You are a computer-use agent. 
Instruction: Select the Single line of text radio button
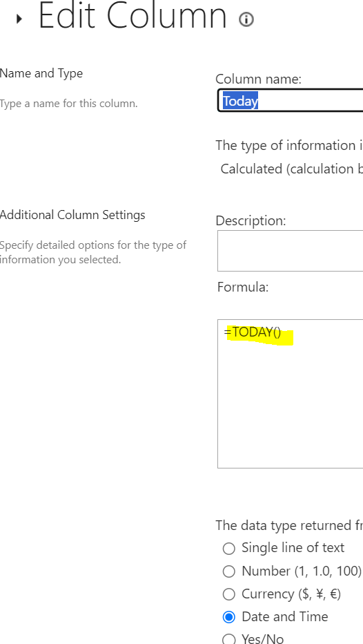(229, 549)
